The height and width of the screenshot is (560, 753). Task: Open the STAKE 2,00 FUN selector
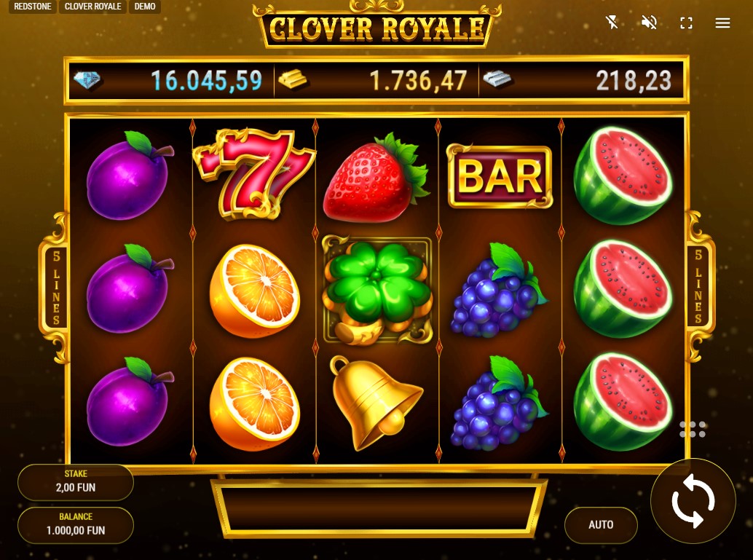(x=76, y=481)
